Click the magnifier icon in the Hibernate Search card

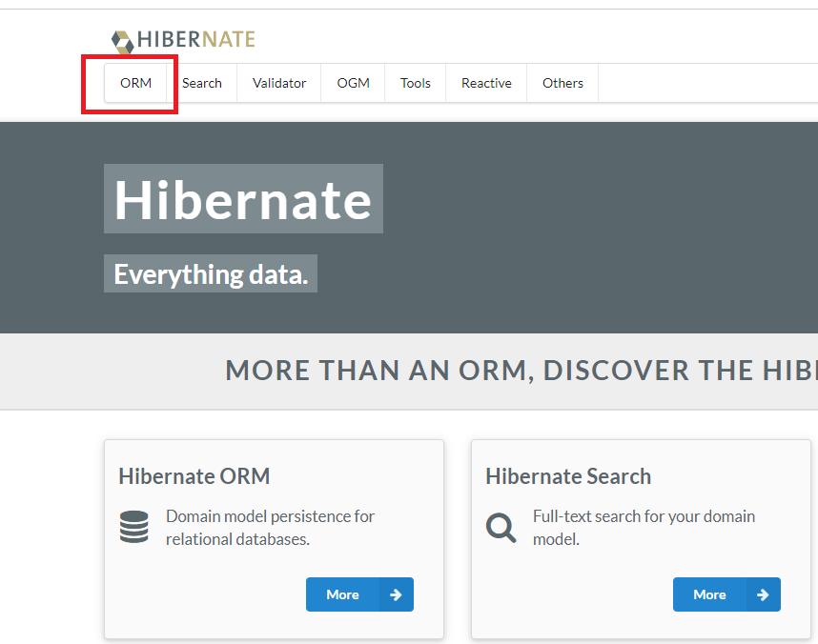pos(501,528)
